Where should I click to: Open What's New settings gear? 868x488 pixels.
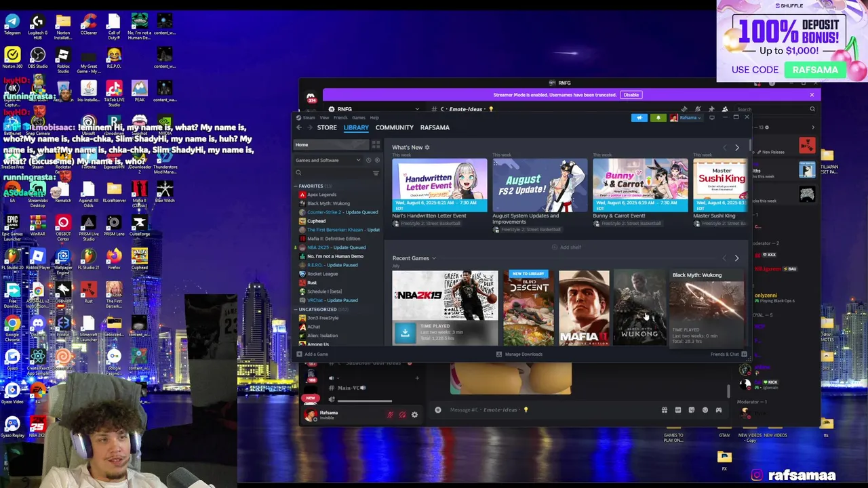pyautogui.click(x=427, y=147)
